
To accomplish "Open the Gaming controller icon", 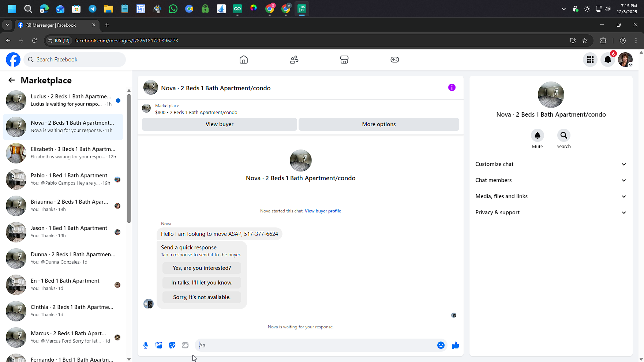I will [x=395, y=60].
